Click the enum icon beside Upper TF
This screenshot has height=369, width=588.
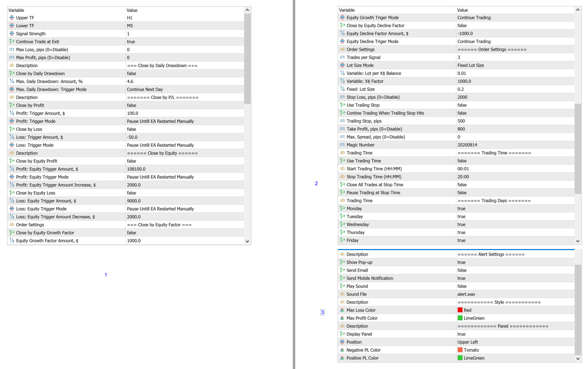click(x=12, y=18)
